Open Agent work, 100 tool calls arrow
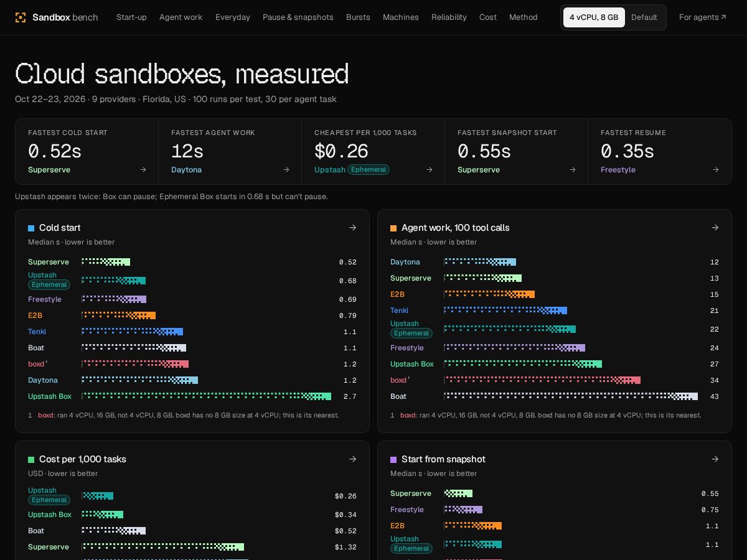747x560 pixels. point(715,228)
